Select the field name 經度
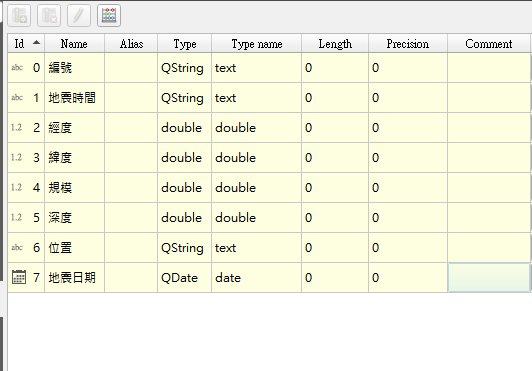 point(60,128)
